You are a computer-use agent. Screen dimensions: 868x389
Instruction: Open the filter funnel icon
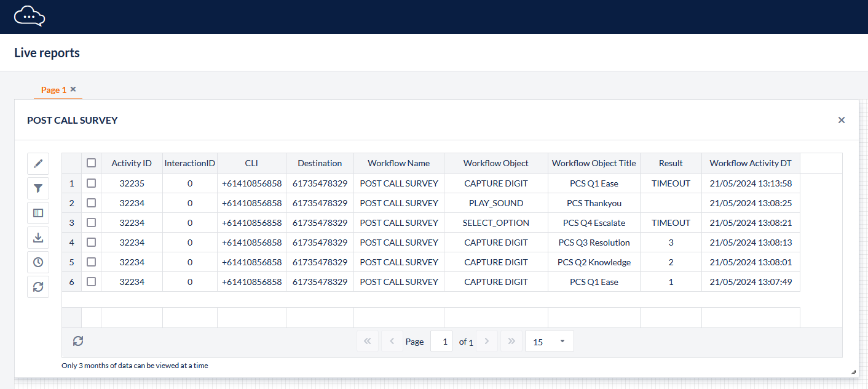(38, 188)
